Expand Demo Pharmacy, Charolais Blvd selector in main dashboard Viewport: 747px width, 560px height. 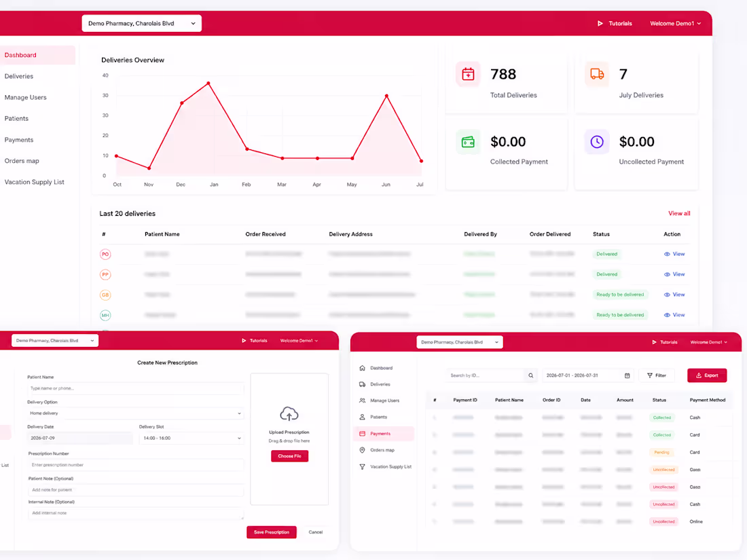(142, 23)
